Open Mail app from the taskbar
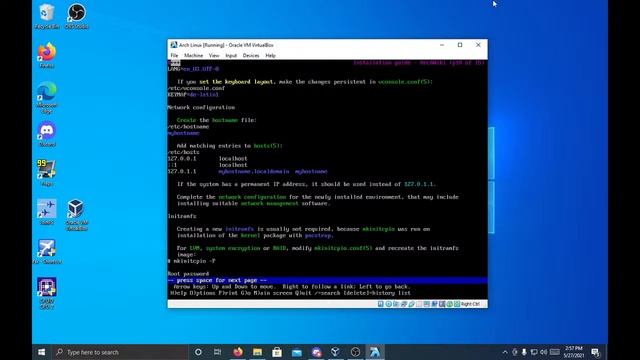This screenshot has width=640, height=360. 297,352
